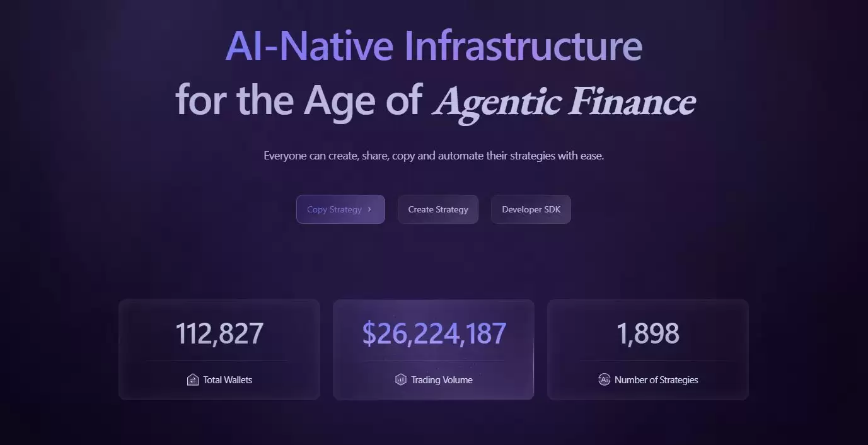Click the arrow chevron on Copy Strategy
The height and width of the screenshot is (445, 868).
pyautogui.click(x=369, y=209)
